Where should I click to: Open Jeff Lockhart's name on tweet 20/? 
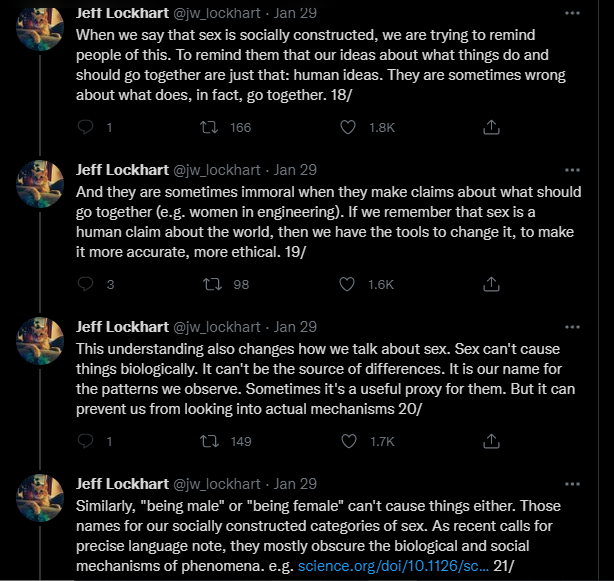coord(122,327)
